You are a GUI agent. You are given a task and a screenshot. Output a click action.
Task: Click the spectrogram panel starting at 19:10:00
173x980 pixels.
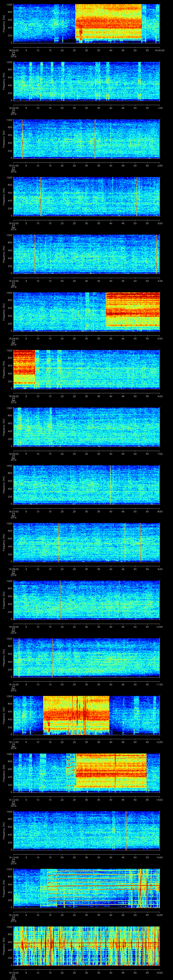86,657
